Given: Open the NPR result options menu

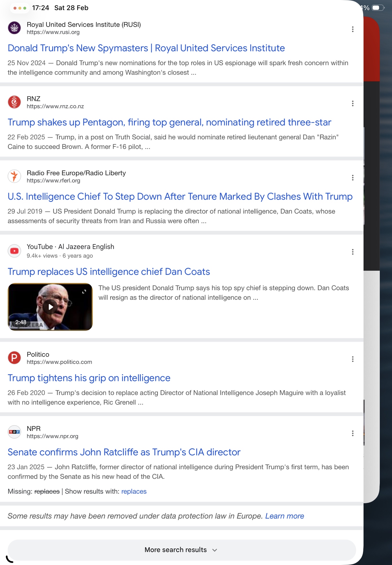Looking at the screenshot, I should tap(352, 433).
